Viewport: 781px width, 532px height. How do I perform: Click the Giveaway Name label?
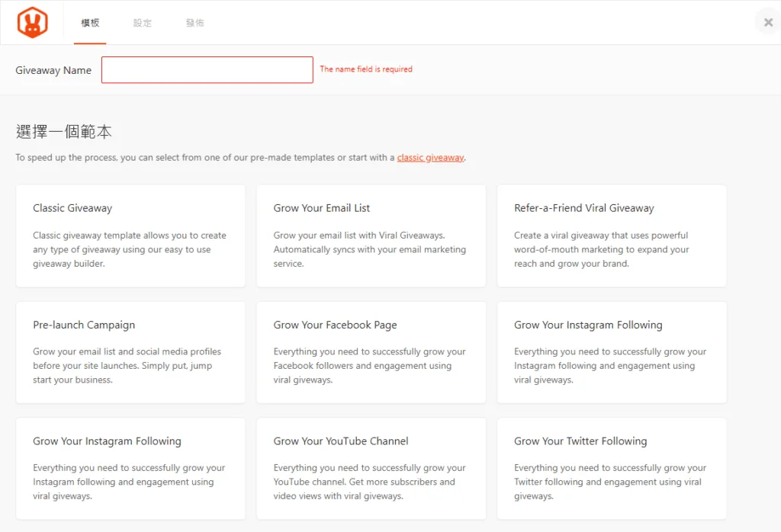click(53, 70)
